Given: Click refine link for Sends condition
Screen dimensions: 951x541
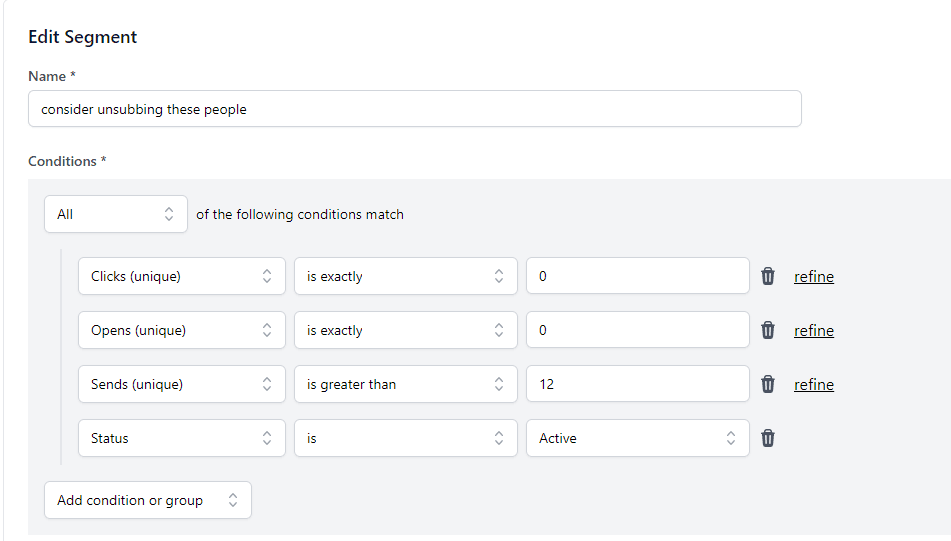Looking at the screenshot, I should [x=814, y=385].
